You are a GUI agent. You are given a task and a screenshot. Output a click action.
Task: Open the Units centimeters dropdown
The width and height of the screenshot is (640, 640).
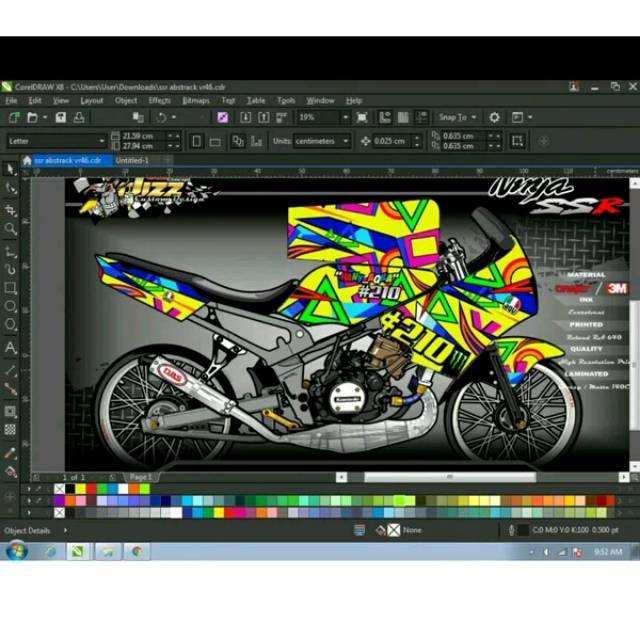pos(346,141)
